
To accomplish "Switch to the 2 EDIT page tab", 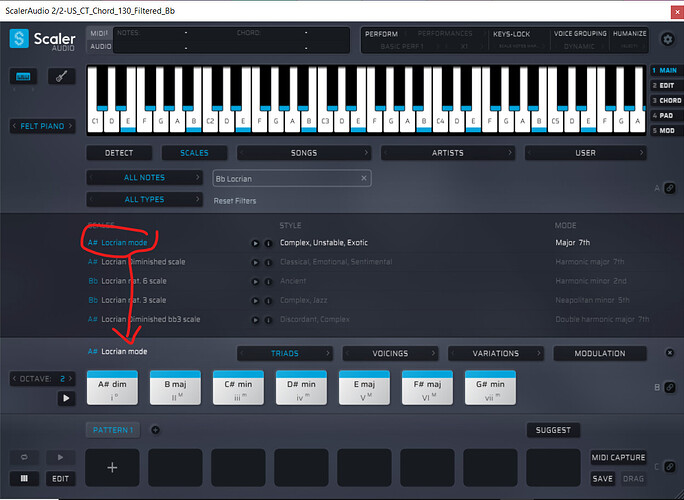I will tap(667, 86).
